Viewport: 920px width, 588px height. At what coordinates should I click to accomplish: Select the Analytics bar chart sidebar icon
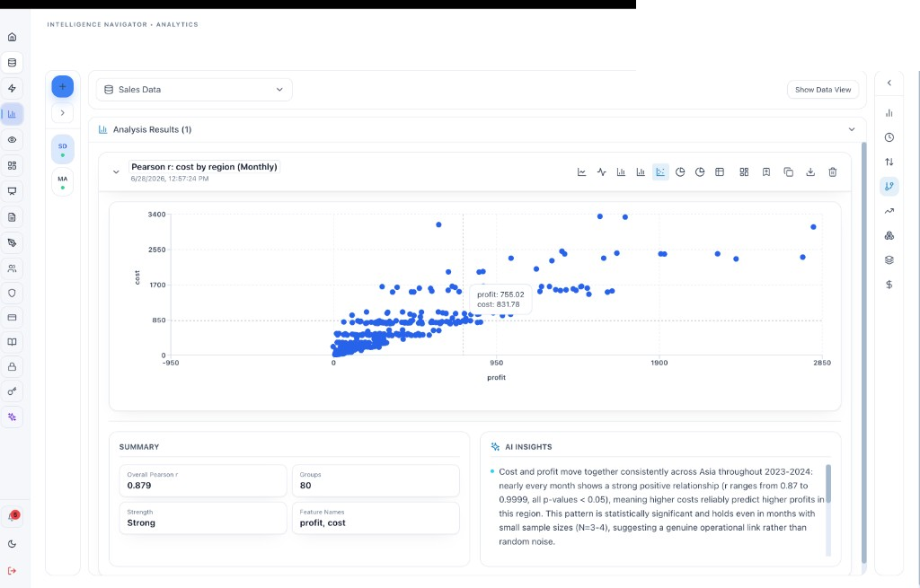click(x=12, y=114)
